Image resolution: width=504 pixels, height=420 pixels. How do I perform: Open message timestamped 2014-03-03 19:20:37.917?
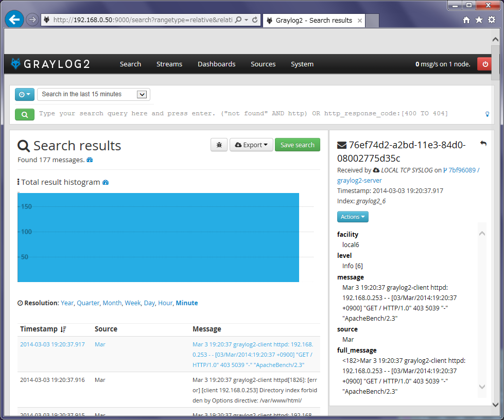(x=53, y=344)
